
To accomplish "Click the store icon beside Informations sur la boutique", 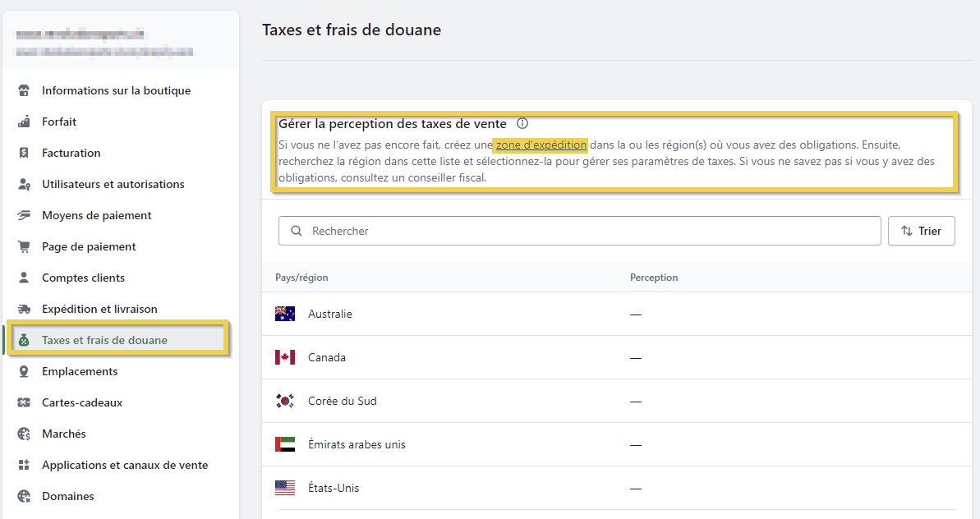I will (24, 91).
